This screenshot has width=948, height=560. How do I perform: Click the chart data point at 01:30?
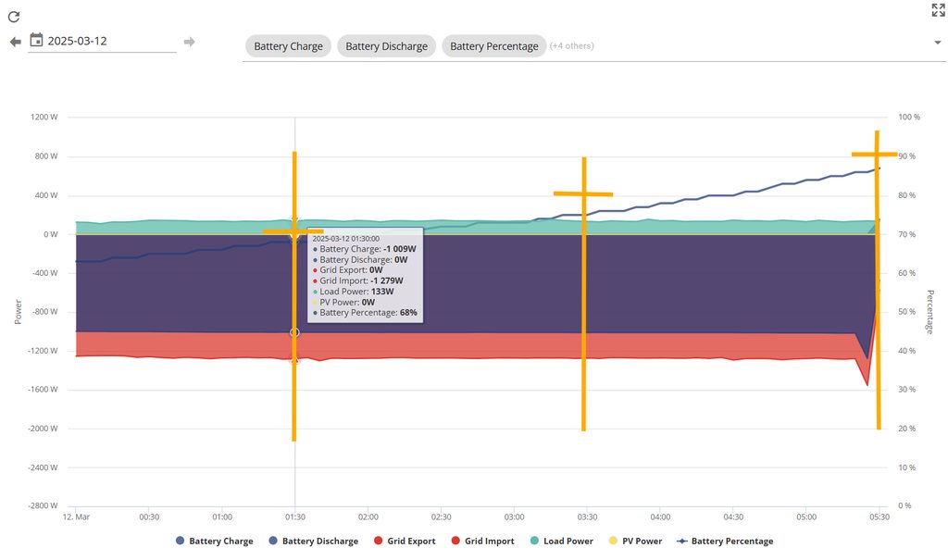[x=294, y=332]
